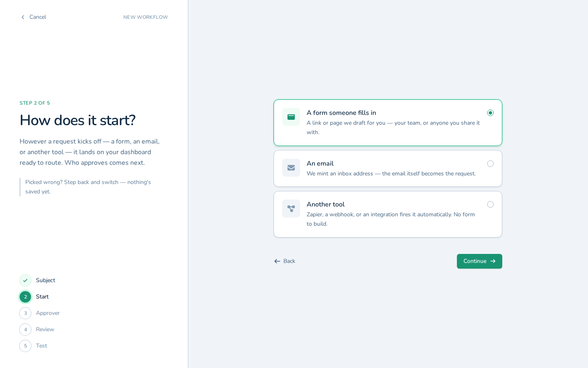This screenshot has width=588, height=368.
Task: Open the Subject step label
Action: pyautogui.click(x=45, y=280)
